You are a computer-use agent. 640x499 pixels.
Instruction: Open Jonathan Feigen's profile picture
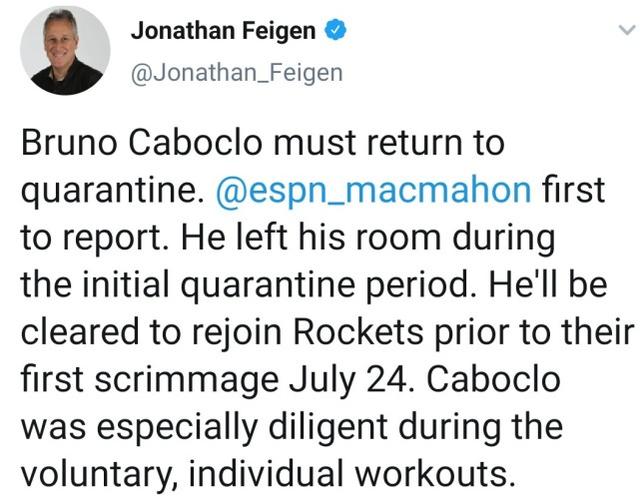coord(65,51)
